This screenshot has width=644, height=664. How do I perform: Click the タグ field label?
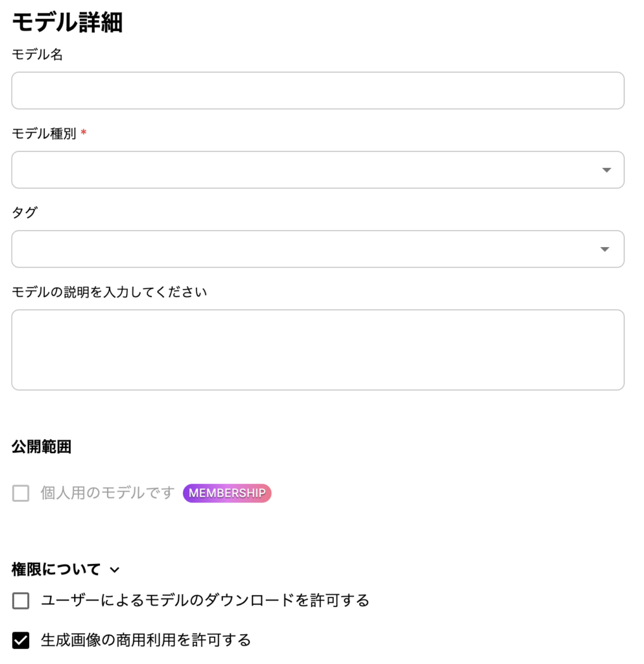tap(25, 213)
